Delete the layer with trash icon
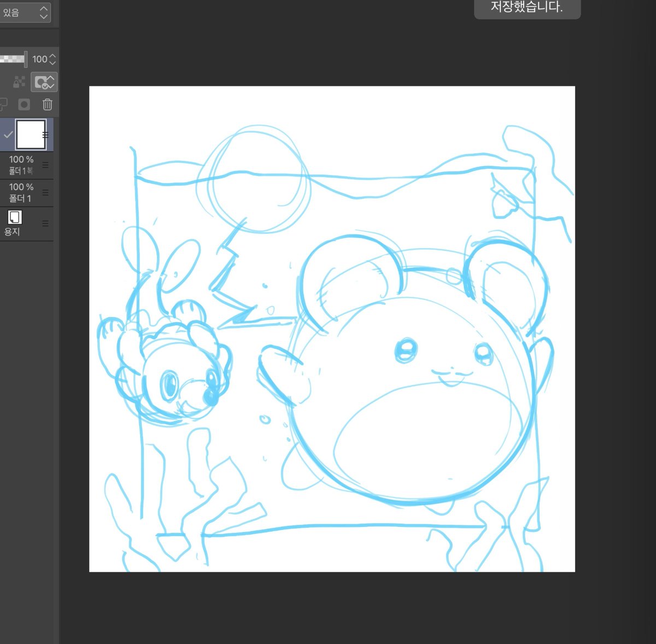The height and width of the screenshot is (644, 656). 48,104
